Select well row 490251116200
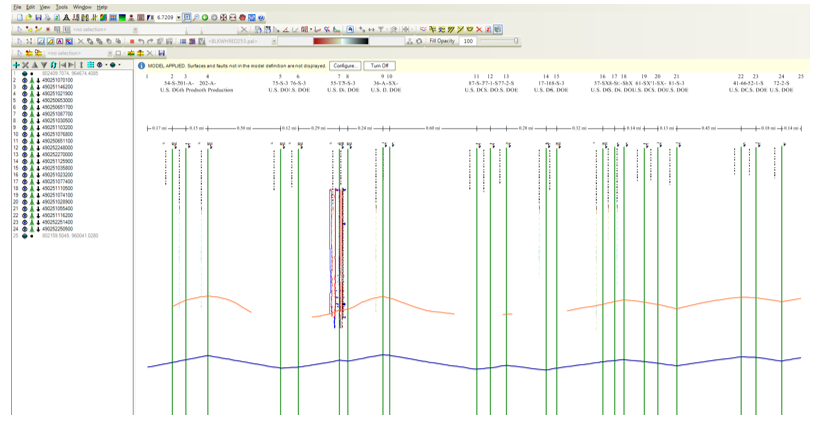This screenshot has width=821, height=434. 58,215
